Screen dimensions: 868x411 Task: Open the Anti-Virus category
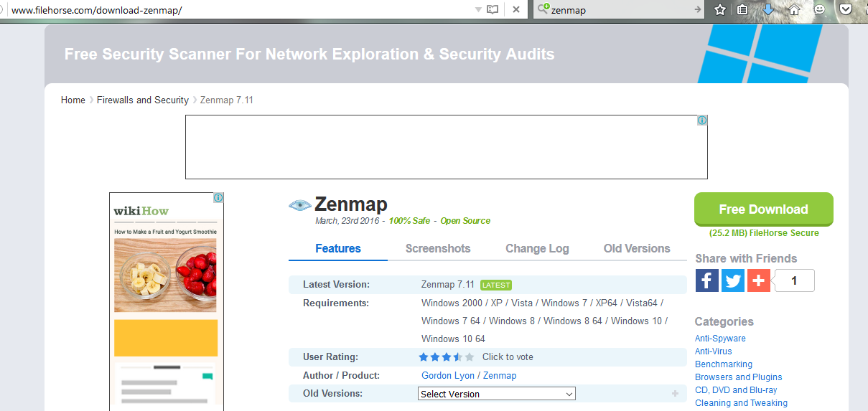[x=714, y=351]
